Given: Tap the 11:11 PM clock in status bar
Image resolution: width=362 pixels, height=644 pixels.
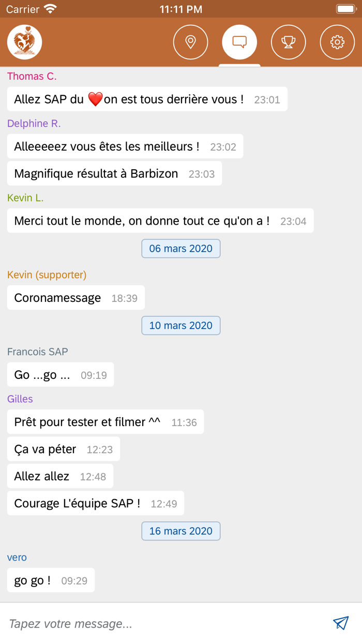Looking at the screenshot, I should point(180,8).
